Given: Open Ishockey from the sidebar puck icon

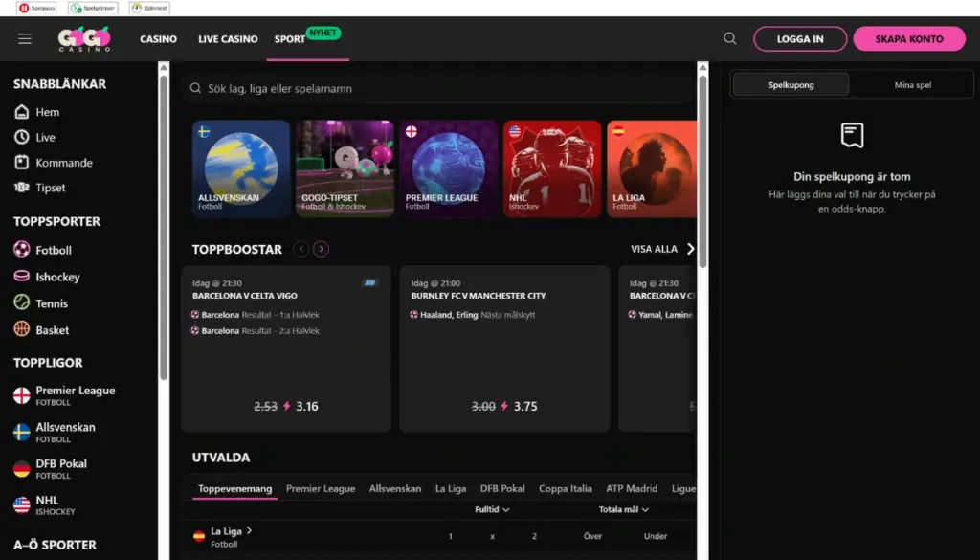Looking at the screenshot, I should coord(21,276).
